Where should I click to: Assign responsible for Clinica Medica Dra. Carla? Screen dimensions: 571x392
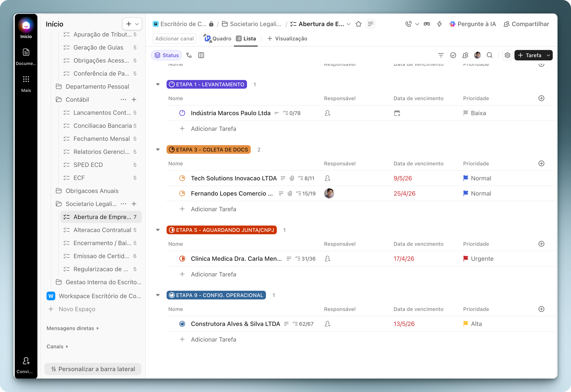click(x=327, y=259)
